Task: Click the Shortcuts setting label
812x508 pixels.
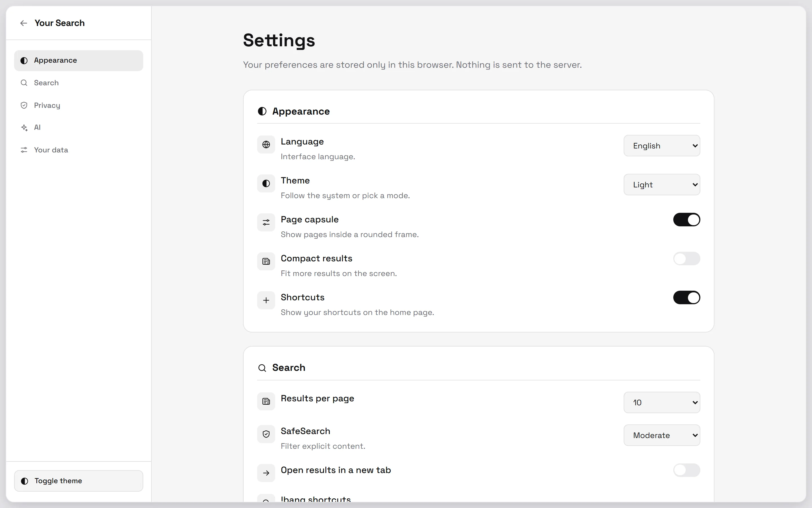Action: (x=302, y=297)
